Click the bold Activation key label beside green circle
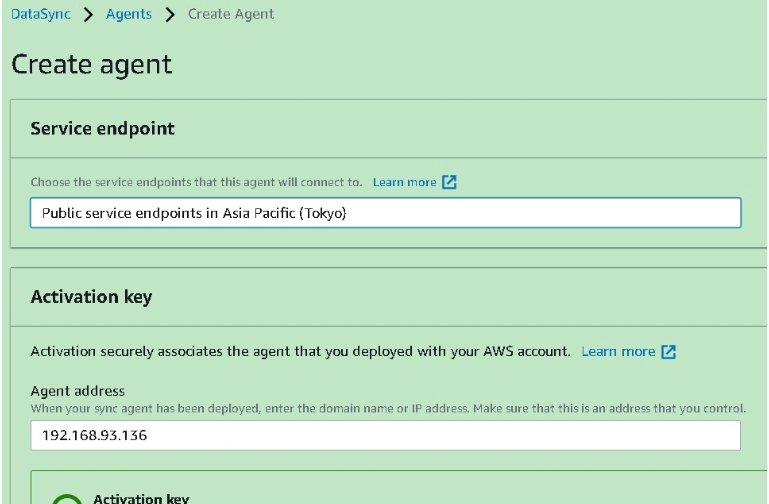This screenshot has height=504, width=769. click(x=141, y=499)
